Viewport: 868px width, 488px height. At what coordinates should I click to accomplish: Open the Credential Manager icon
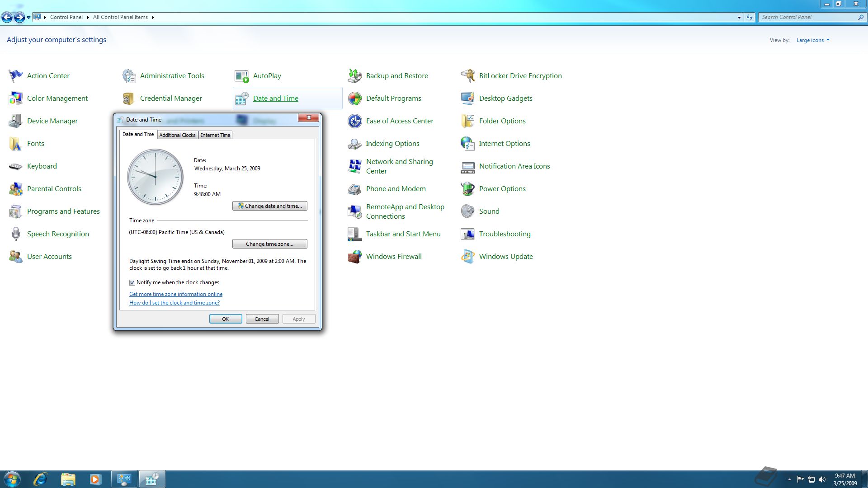(x=129, y=99)
